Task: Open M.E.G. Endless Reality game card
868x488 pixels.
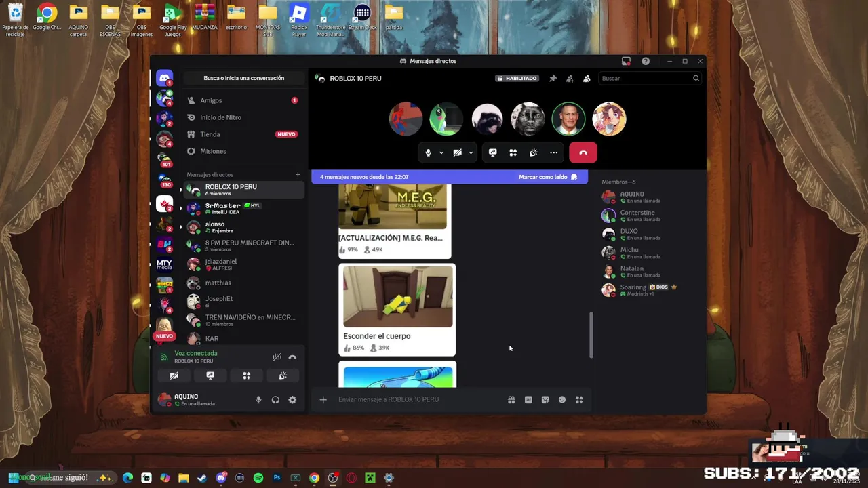Action: click(395, 221)
